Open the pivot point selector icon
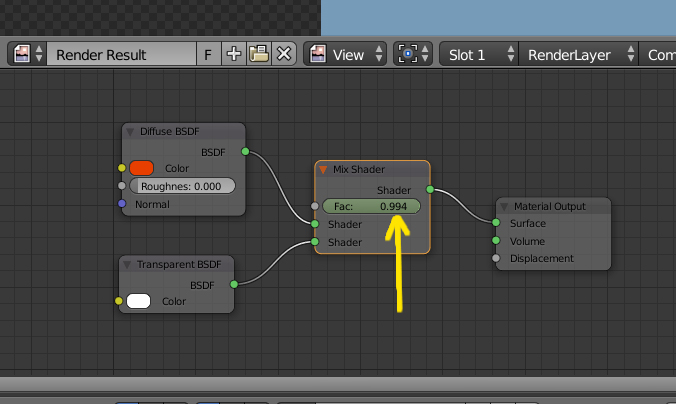676x404 pixels. point(413,54)
